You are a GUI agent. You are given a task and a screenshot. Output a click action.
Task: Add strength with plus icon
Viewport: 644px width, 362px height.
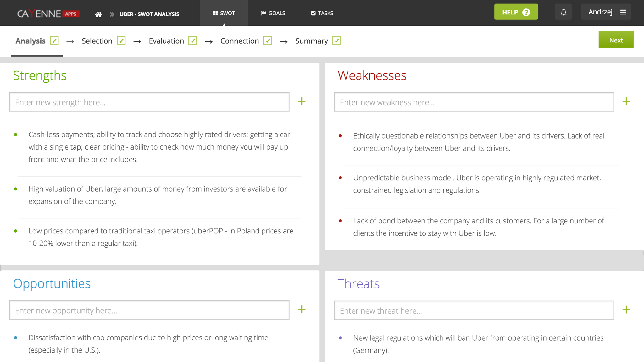pos(302,101)
